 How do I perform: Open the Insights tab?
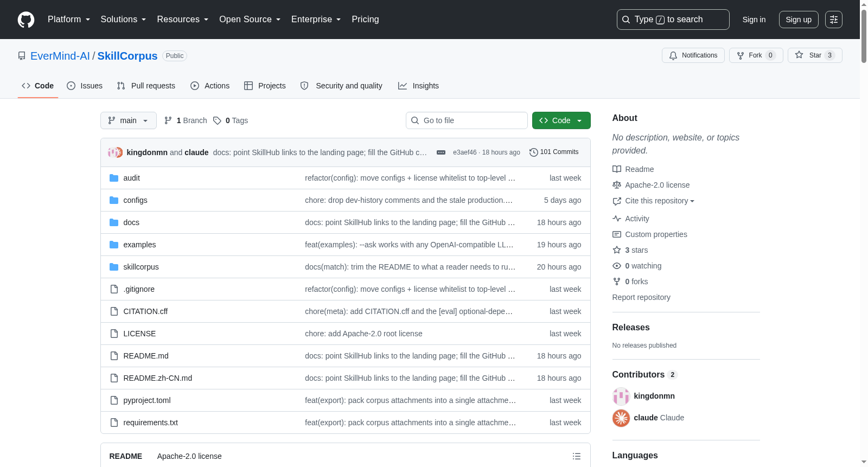[x=418, y=86]
